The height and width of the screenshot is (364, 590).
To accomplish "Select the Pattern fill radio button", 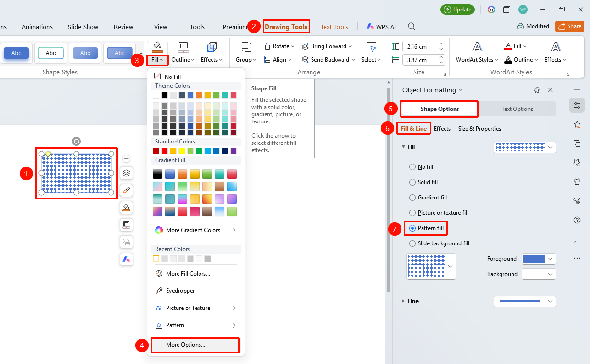I will tap(412, 228).
